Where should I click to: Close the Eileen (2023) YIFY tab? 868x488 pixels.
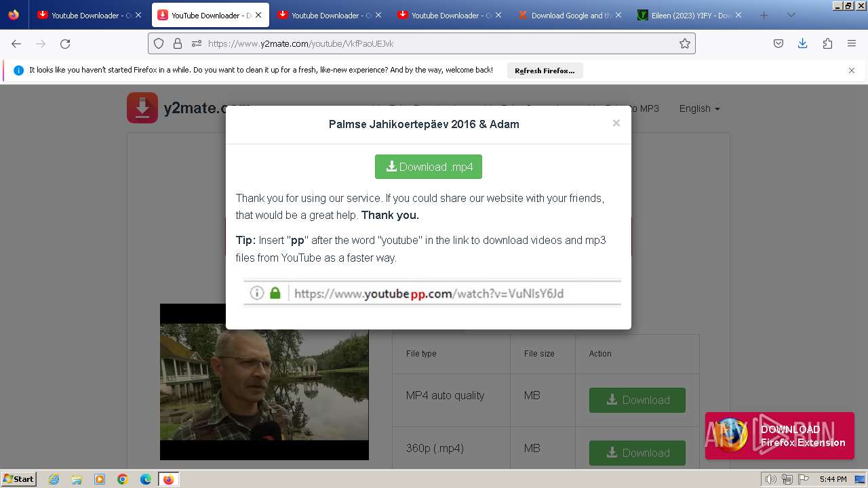click(738, 15)
